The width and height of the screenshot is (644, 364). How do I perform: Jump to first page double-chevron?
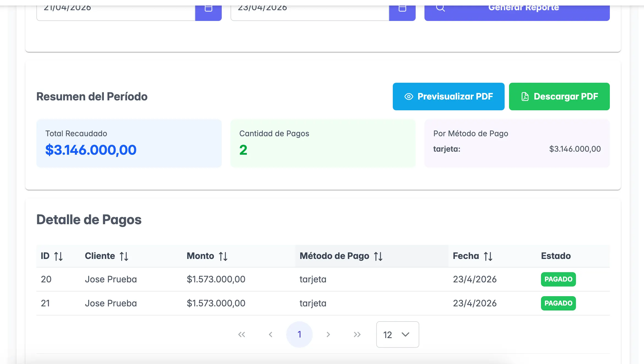pyautogui.click(x=242, y=334)
